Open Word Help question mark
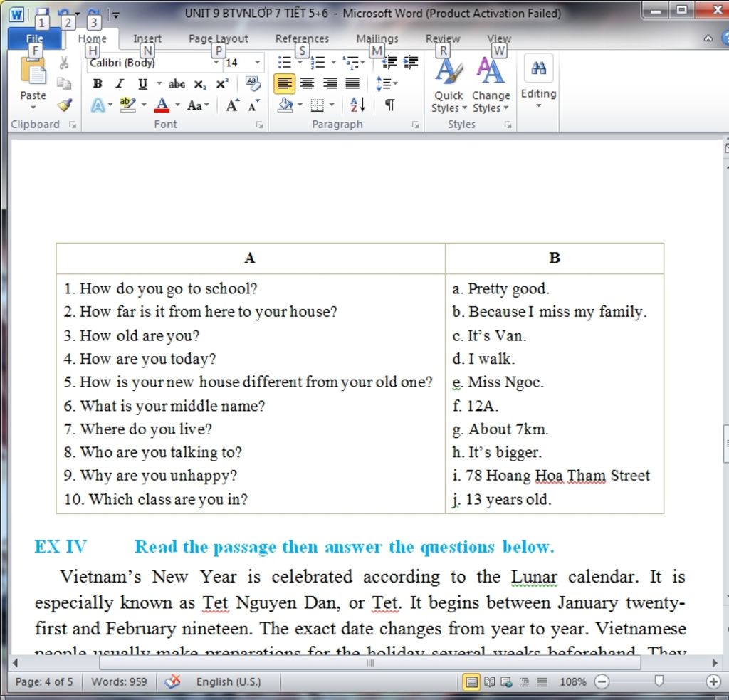The height and width of the screenshot is (700, 729). [x=725, y=38]
